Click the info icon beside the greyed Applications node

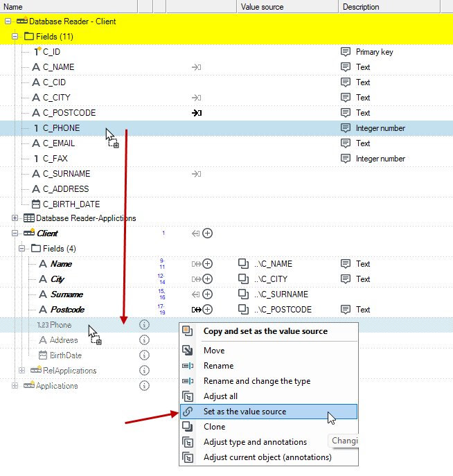click(145, 385)
